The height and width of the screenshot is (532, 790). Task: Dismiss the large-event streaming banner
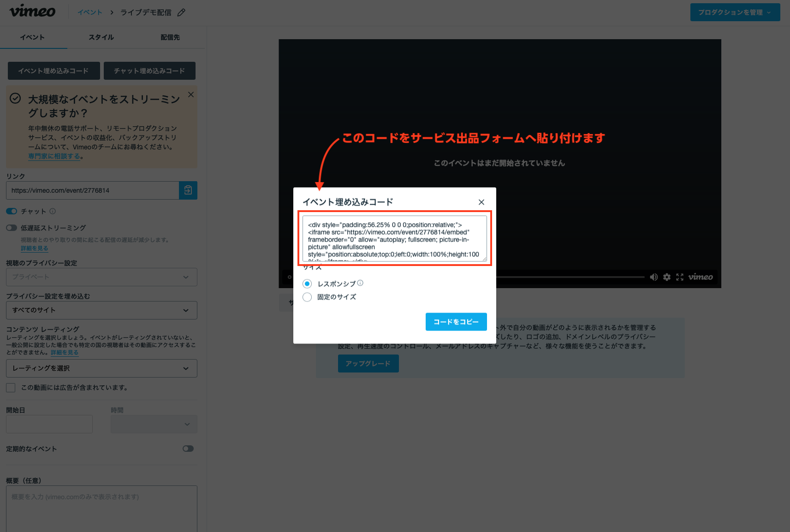coord(190,95)
